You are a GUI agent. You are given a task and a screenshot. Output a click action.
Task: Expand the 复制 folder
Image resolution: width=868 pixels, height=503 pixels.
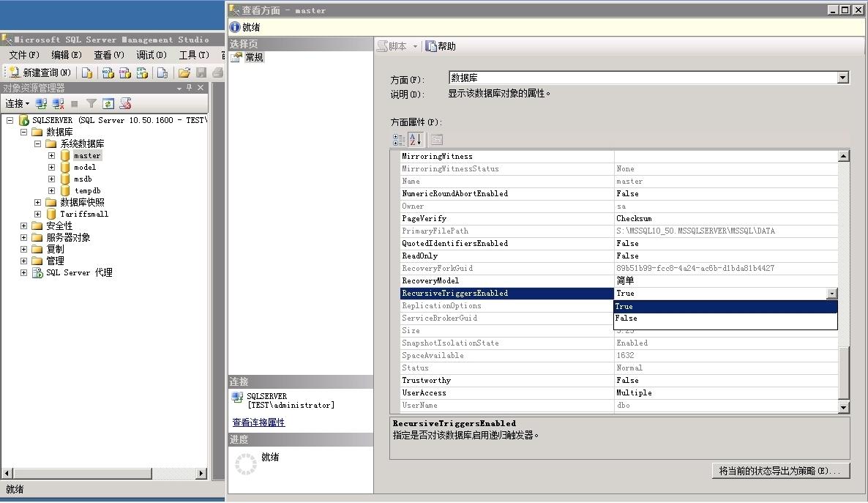coord(24,249)
